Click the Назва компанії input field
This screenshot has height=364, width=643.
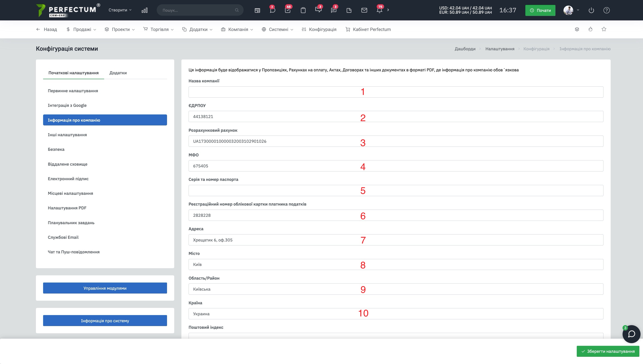coord(396,92)
